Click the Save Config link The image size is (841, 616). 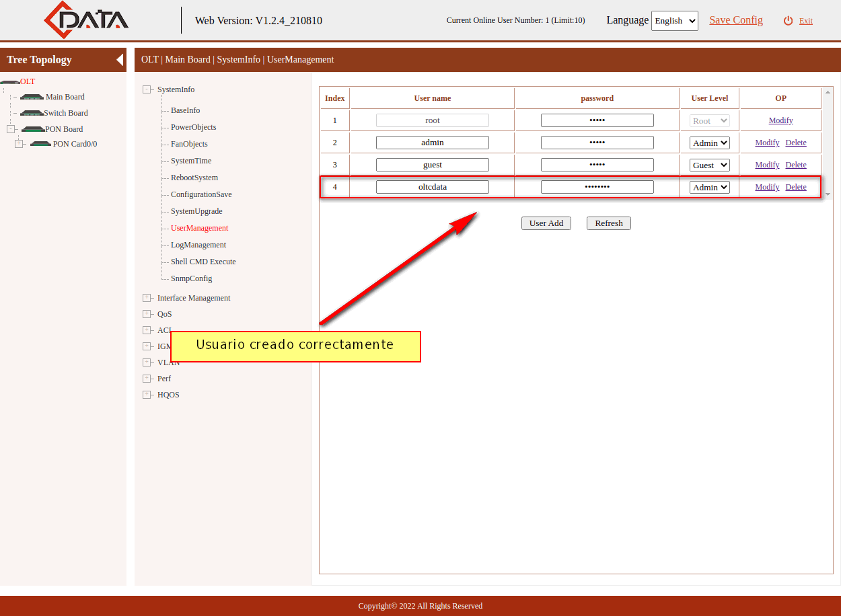pyautogui.click(x=735, y=20)
